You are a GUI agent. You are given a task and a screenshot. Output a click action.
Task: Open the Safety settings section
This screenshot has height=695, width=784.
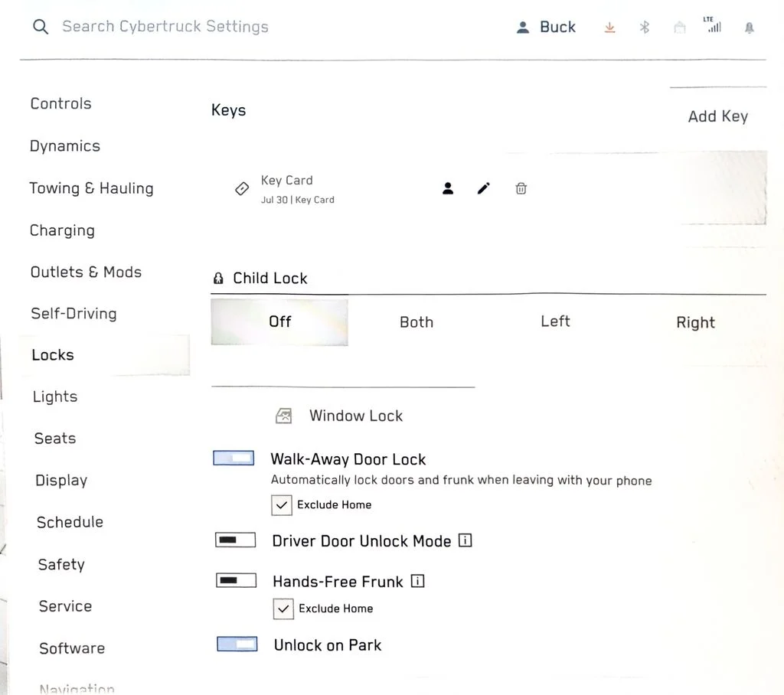(x=61, y=565)
